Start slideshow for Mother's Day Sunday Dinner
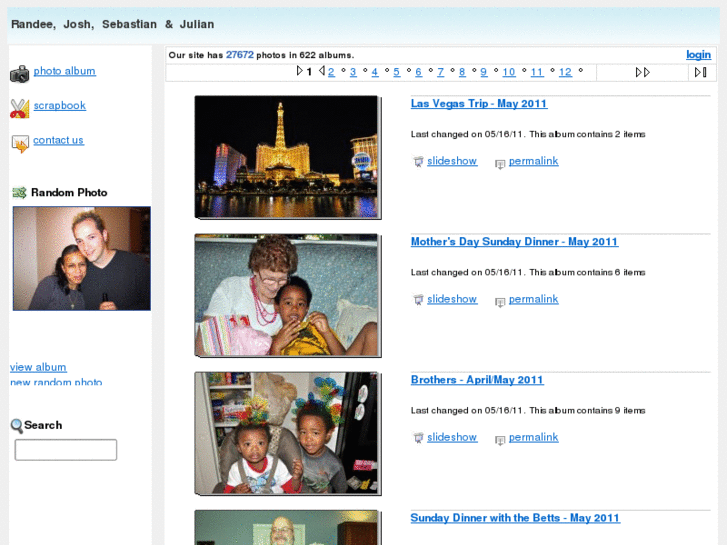This screenshot has width=727, height=545. pos(452,299)
